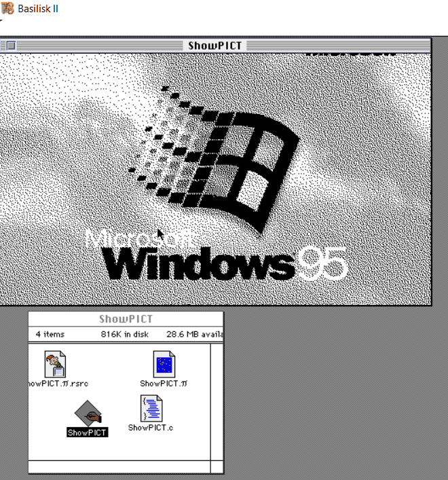Click the ShowPICT.c file name label
This screenshot has width=448, height=480.
151,428
